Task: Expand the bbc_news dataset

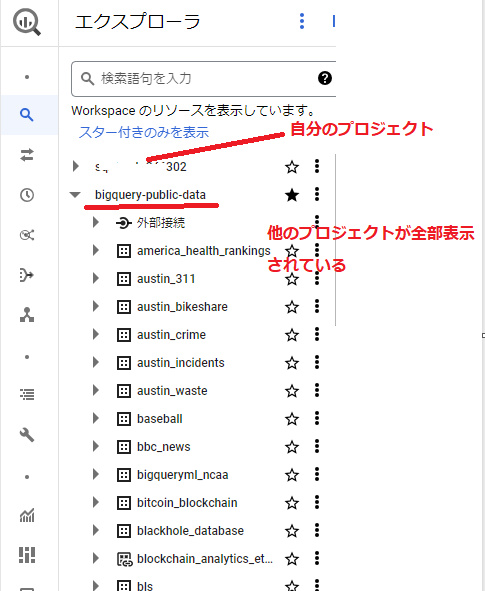Action: [x=96, y=446]
